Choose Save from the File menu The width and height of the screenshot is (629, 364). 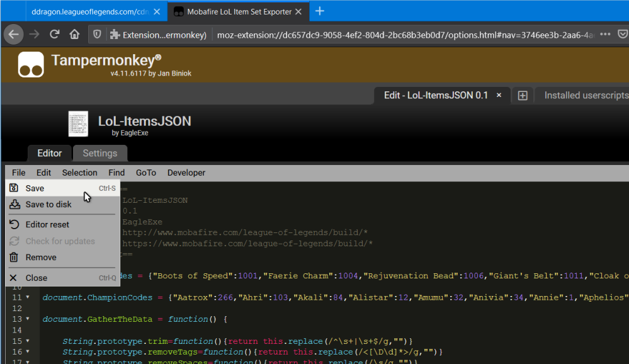pyautogui.click(x=62, y=188)
